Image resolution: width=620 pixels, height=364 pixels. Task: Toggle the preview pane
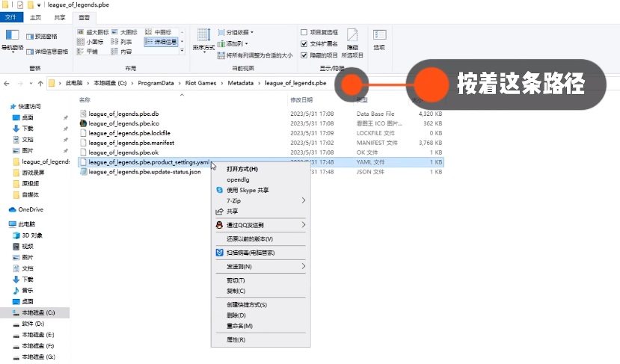(x=42, y=37)
